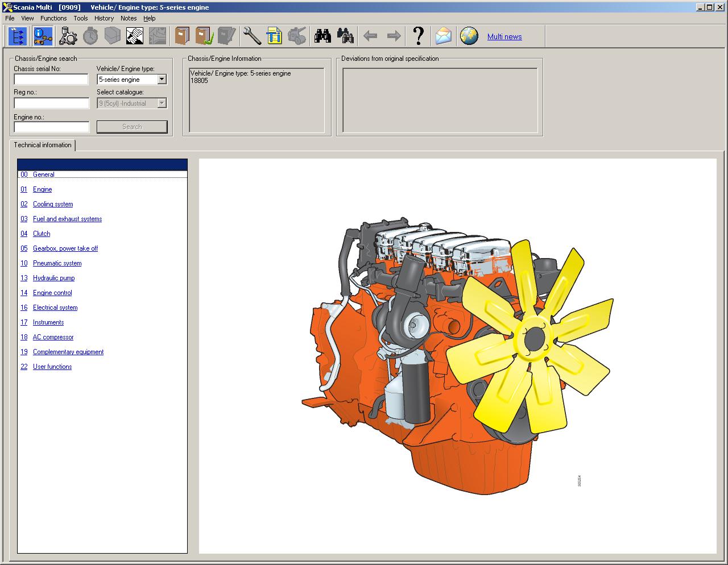
Task: Click the Scania Multi title bar icon
Action: coord(7,7)
